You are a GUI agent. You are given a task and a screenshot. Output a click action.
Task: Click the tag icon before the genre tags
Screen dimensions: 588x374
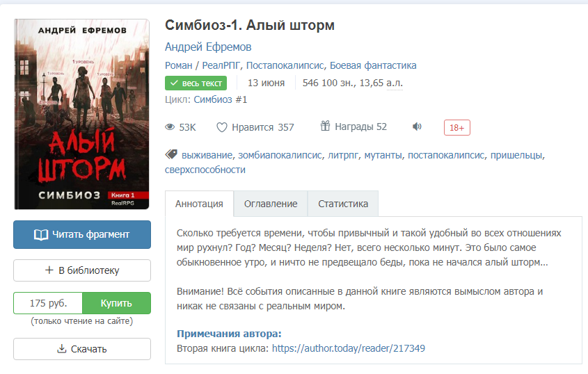(x=171, y=154)
